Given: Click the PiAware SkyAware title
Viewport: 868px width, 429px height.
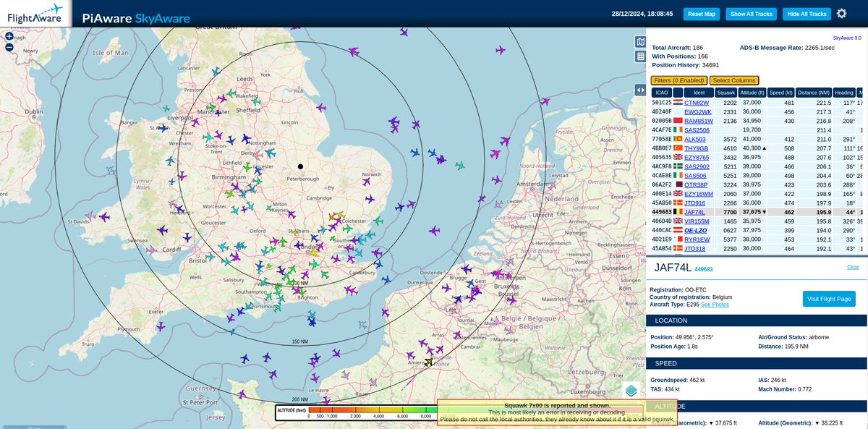Looking at the screenshot, I should click(x=136, y=17).
